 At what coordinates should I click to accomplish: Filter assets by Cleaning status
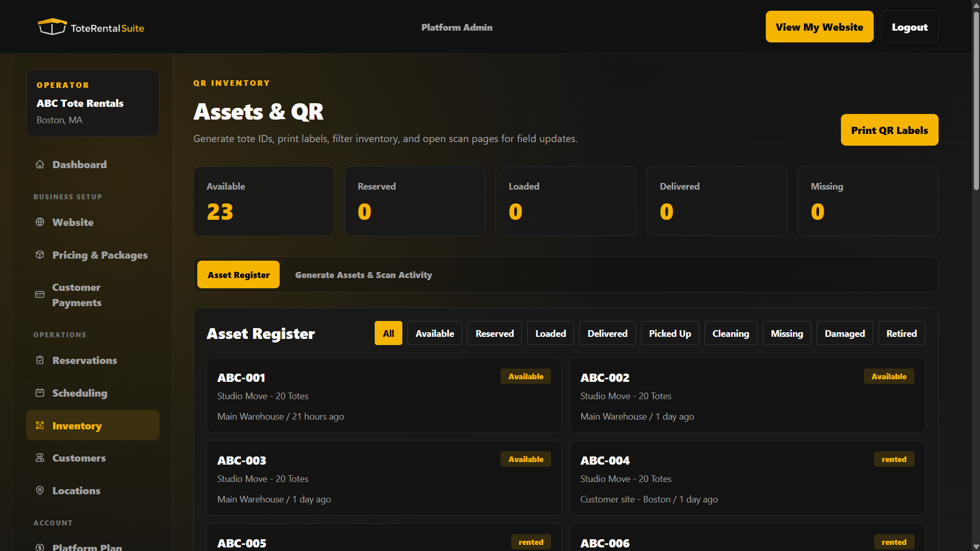point(731,333)
